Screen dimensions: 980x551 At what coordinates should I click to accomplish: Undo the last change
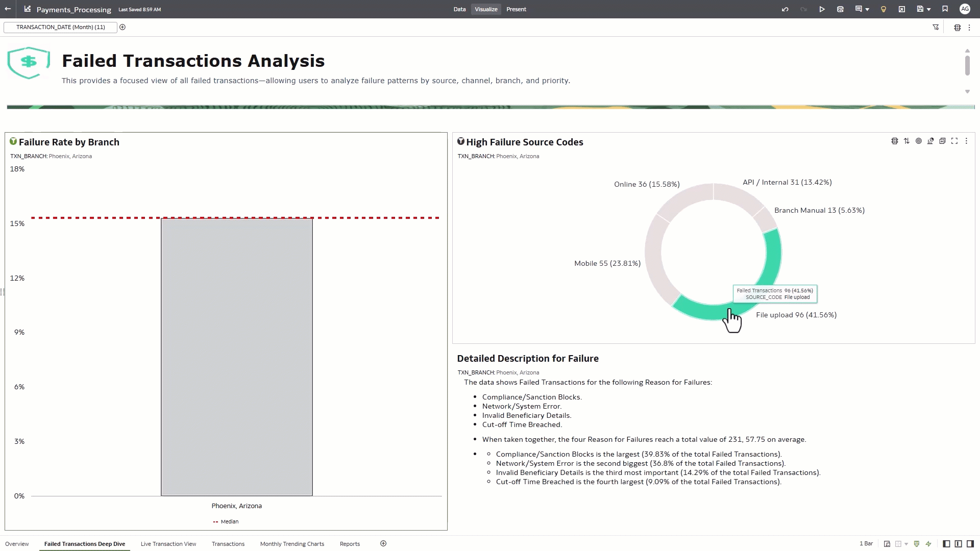(x=785, y=9)
